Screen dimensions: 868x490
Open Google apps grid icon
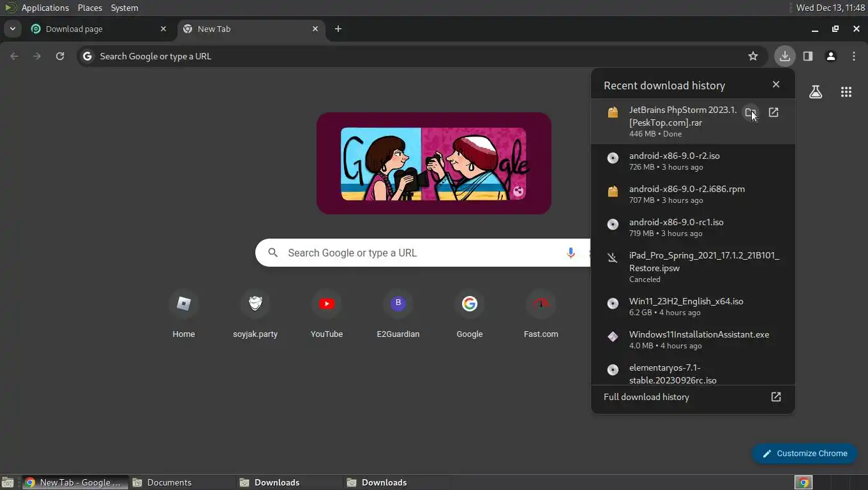click(x=846, y=92)
